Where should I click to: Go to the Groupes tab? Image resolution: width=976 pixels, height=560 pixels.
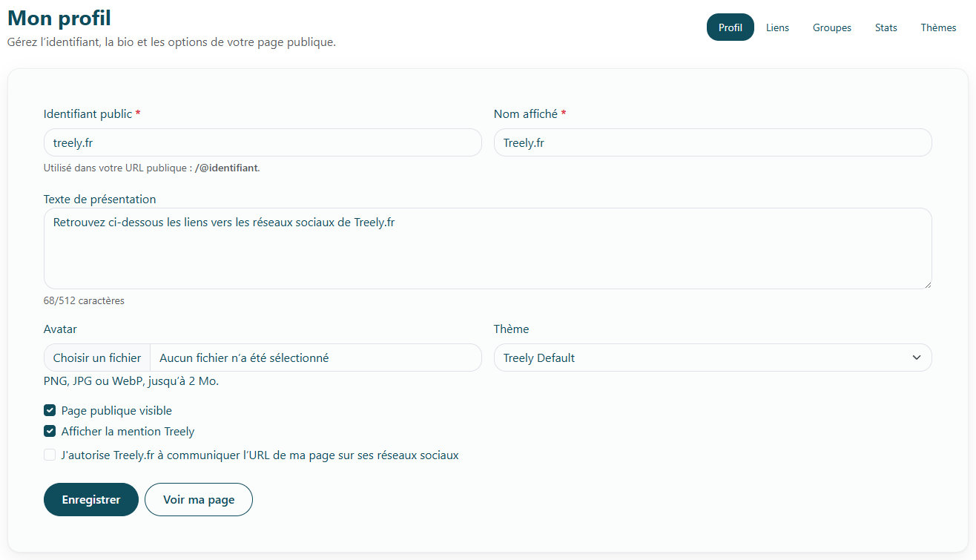(832, 27)
